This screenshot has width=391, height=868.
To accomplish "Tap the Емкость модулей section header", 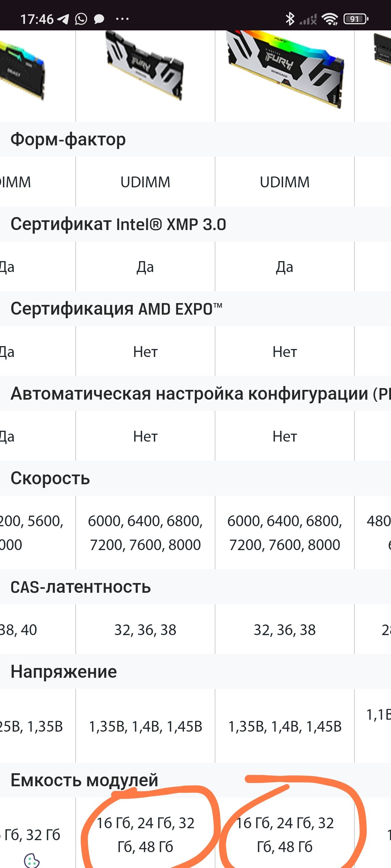I will [x=195, y=780].
